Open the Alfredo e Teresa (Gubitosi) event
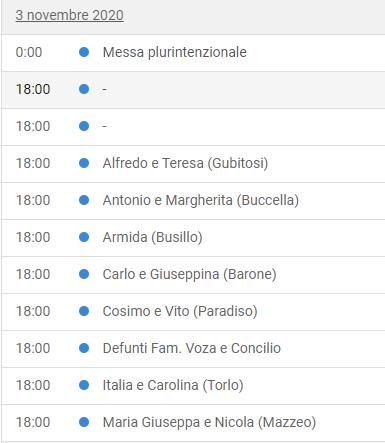The image size is (385, 443). 185,163
